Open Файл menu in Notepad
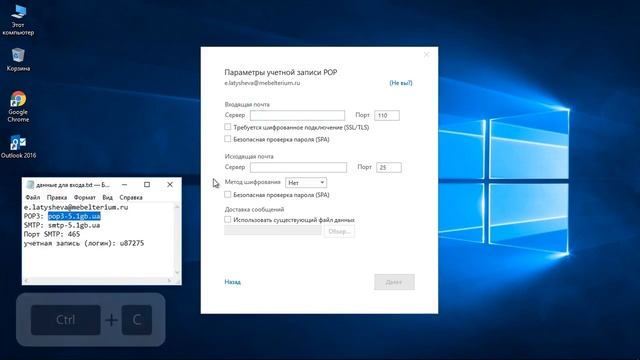640x360 pixels. click(x=33, y=197)
